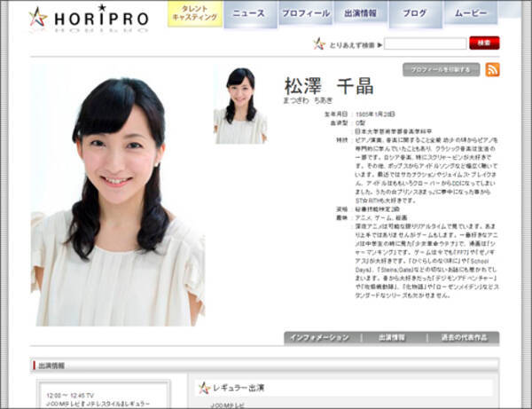This screenshot has width=532, height=409.
Task: Click the HORIPRO star logo
Action: tap(38, 17)
